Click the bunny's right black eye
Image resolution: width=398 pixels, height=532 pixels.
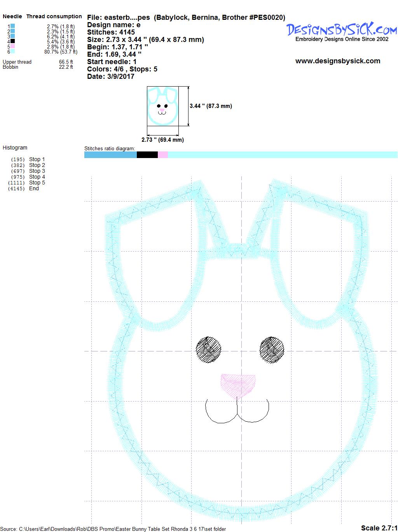[x=272, y=350]
